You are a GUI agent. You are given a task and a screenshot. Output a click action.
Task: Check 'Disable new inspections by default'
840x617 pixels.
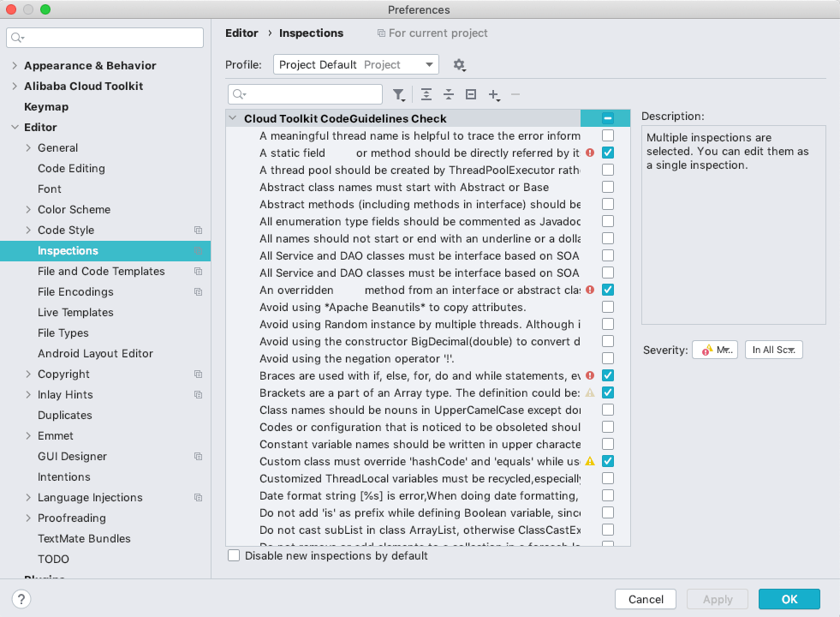pyautogui.click(x=234, y=555)
